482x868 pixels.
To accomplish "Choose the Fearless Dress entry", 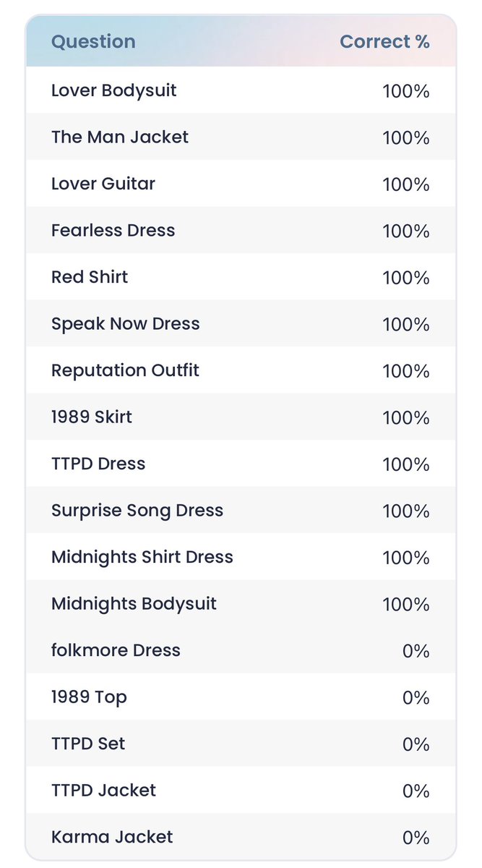I will tap(241, 230).
